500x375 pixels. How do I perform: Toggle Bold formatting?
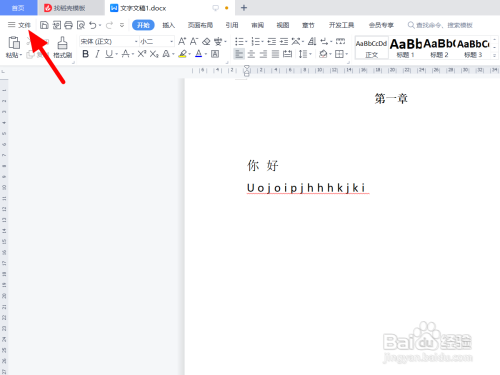click(85, 54)
